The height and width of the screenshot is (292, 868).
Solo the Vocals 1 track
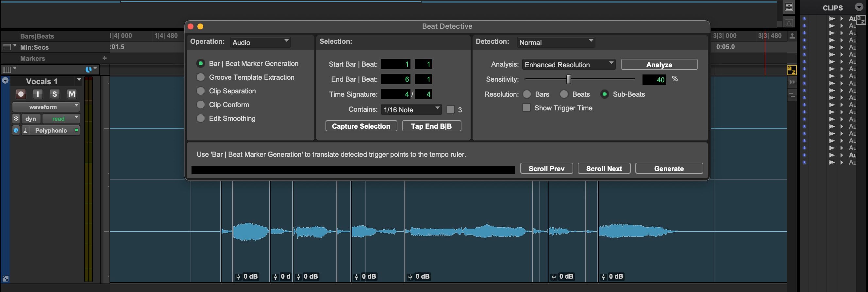[55, 94]
